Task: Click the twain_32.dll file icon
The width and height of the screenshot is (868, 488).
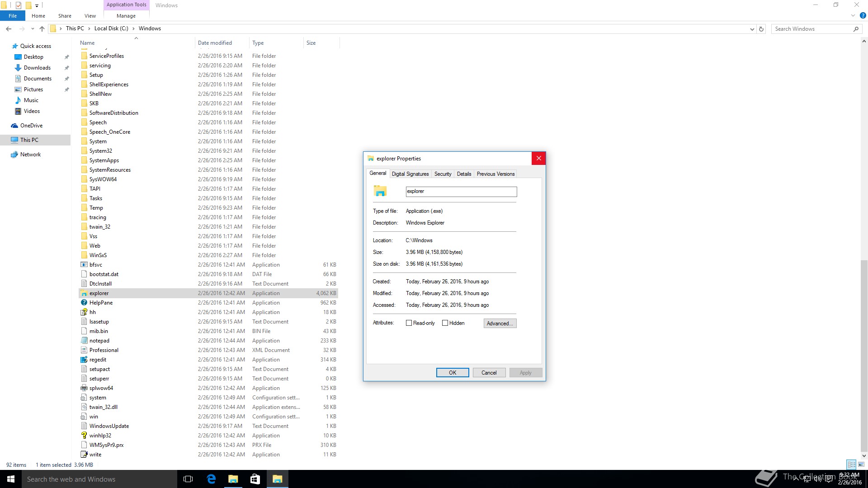Action: [x=84, y=407]
